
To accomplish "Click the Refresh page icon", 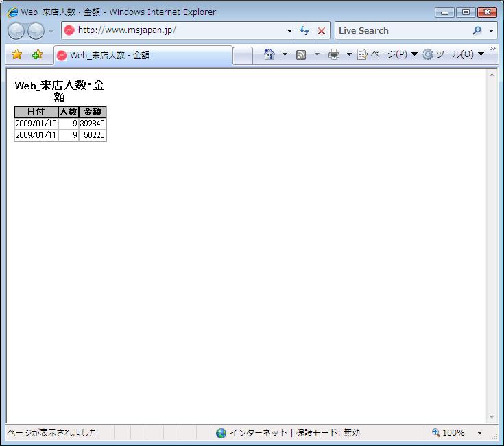I will point(304,31).
